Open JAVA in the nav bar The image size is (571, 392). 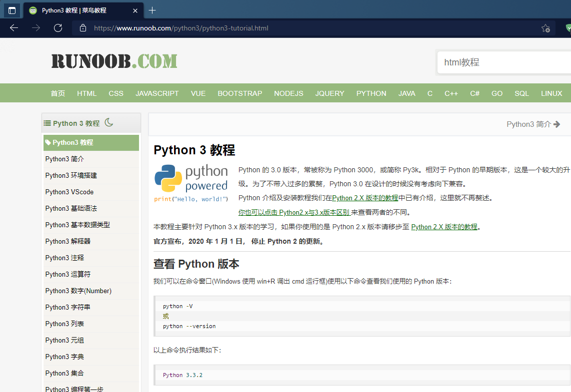point(406,93)
